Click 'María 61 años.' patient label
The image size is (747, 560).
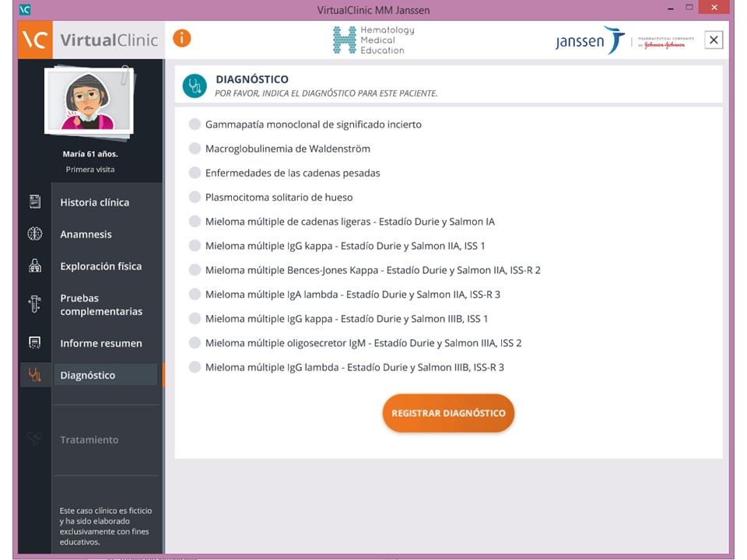click(90, 154)
